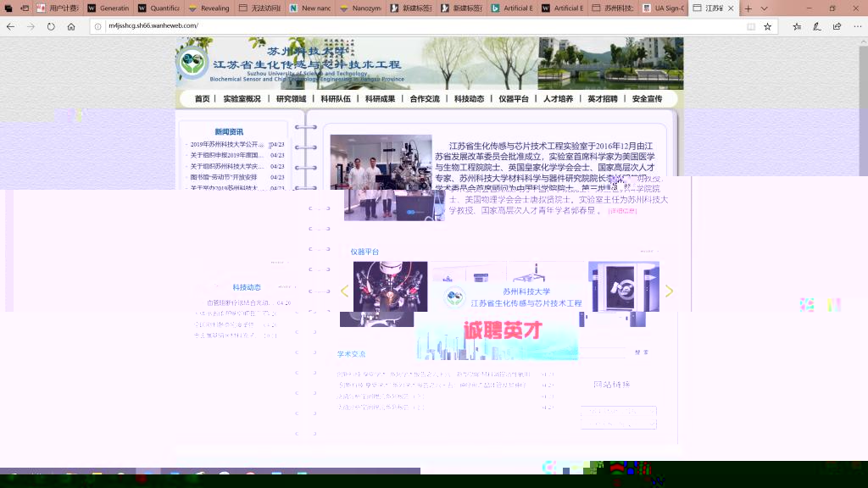Click the browser forward arrow

31,26
